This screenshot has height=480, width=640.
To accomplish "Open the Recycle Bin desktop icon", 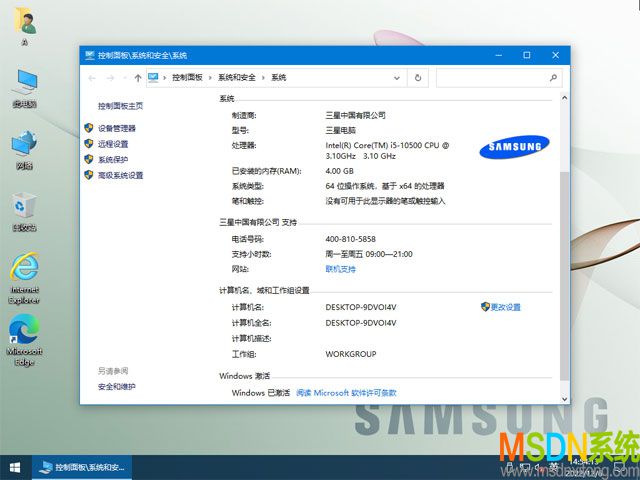I will coord(24,212).
